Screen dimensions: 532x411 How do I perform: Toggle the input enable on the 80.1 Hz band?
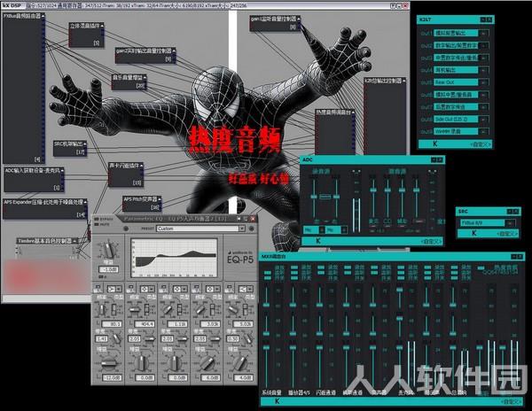pos(98,289)
